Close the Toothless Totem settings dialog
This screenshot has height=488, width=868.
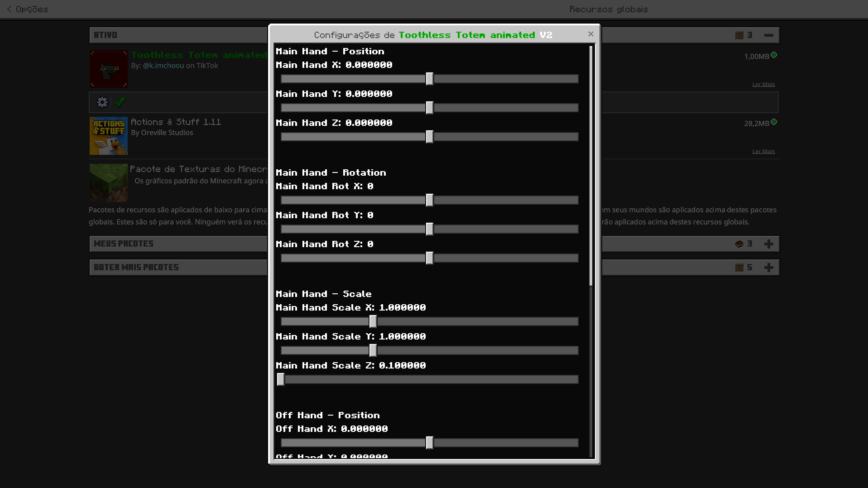[x=590, y=34]
